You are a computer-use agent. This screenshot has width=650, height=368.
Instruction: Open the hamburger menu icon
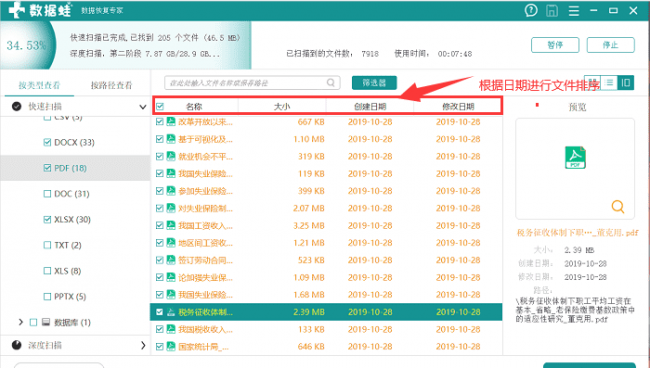pyautogui.click(x=574, y=10)
